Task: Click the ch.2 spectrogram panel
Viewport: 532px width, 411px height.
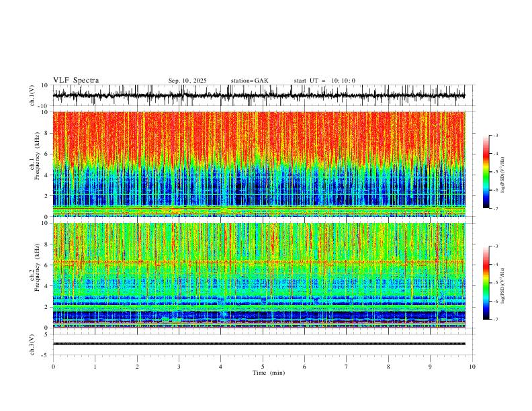Action: coord(259,275)
